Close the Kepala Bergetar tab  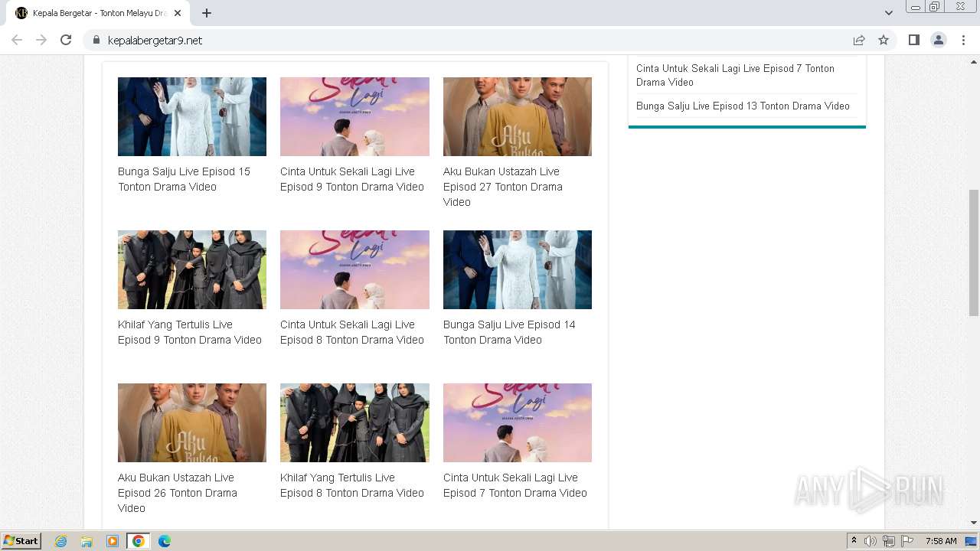point(178,13)
